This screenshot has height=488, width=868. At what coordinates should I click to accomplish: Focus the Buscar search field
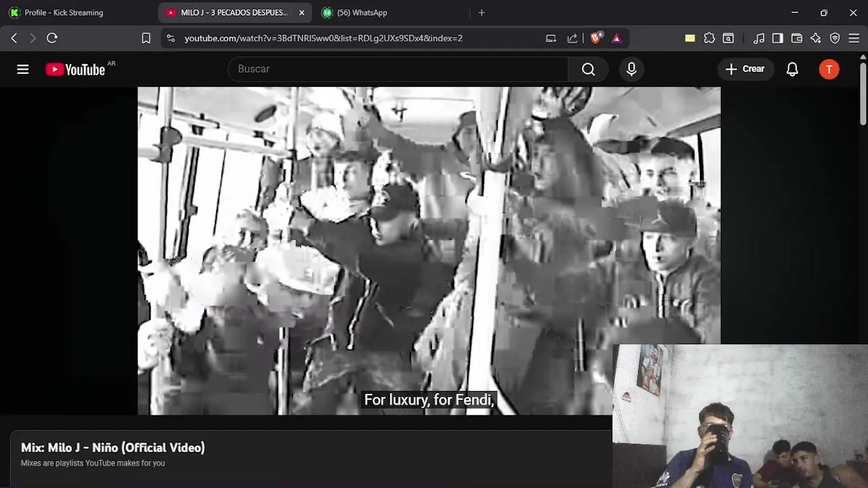point(397,69)
